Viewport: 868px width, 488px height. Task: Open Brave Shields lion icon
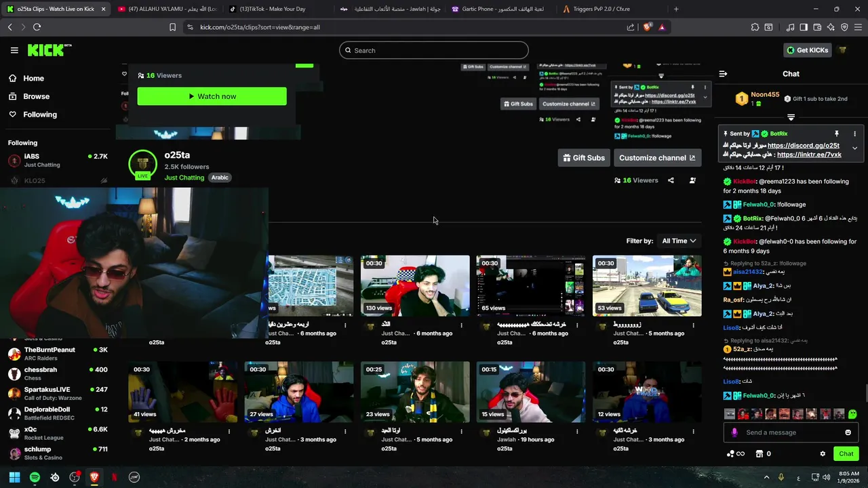(x=647, y=27)
